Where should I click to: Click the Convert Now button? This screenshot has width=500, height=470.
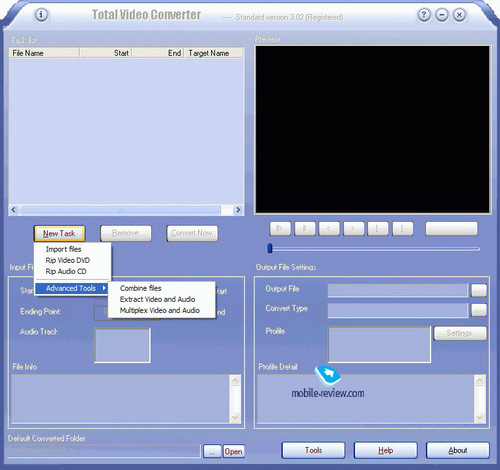pyautogui.click(x=192, y=233)
